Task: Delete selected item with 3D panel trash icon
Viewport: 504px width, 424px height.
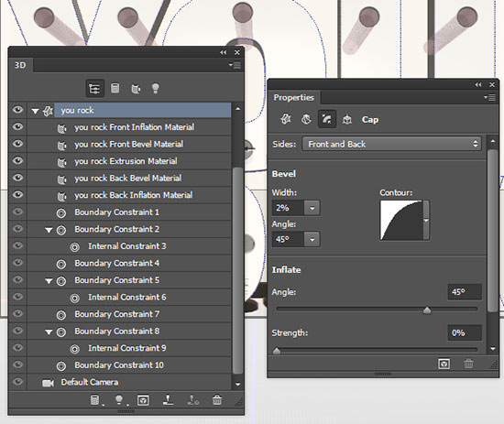Action: [x=217, y=400]
